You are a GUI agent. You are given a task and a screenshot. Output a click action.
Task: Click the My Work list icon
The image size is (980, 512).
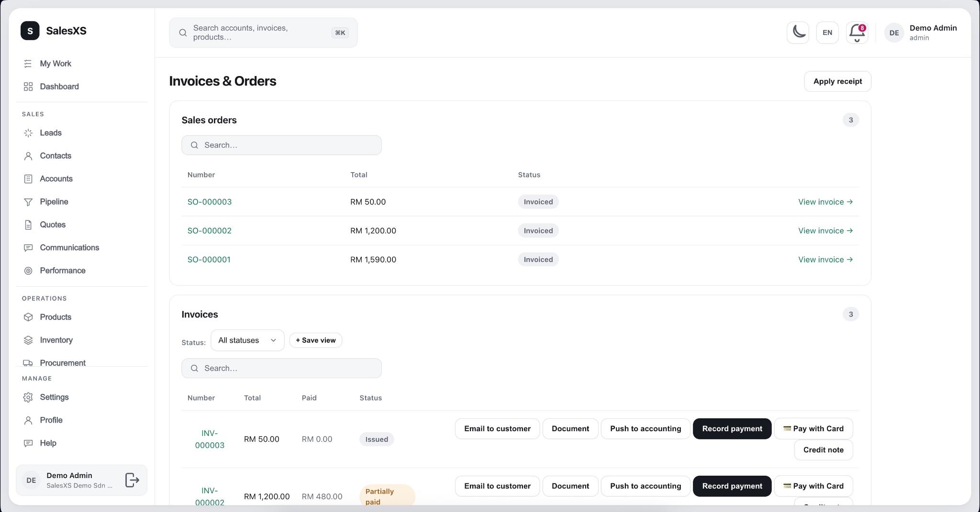28,64
